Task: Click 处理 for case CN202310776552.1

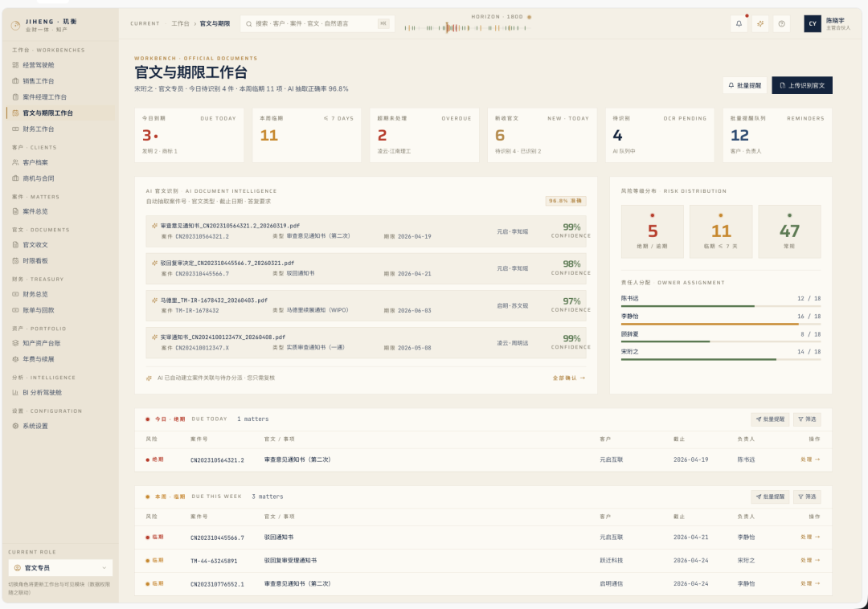Action: click(x=810, y=583)
